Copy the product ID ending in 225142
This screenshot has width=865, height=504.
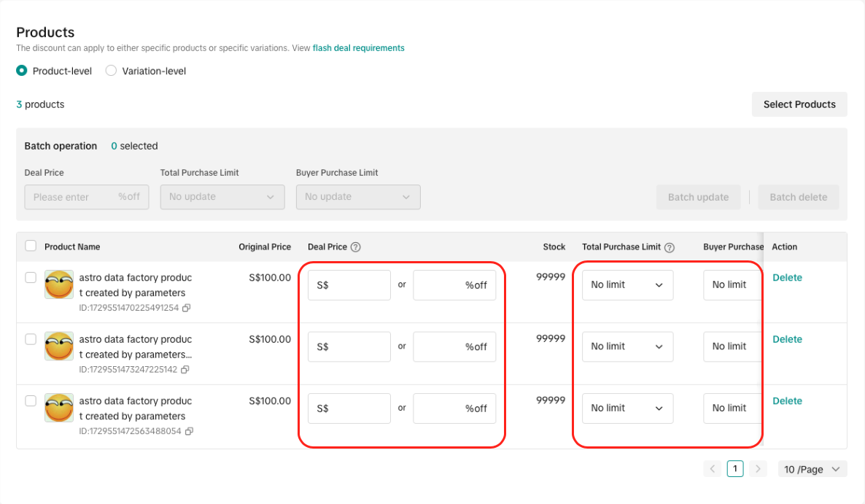point(185,370)
